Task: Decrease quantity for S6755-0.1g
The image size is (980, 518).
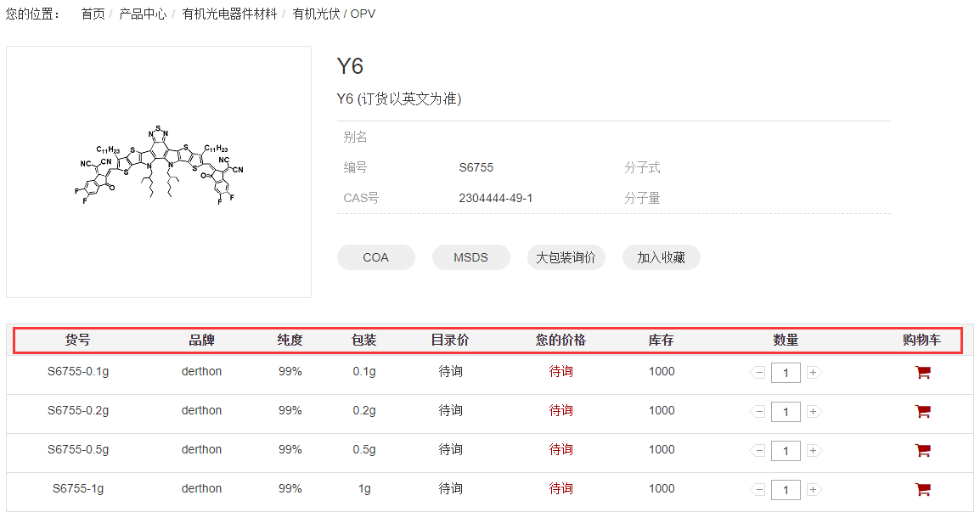Action: [x=758, y=373]
